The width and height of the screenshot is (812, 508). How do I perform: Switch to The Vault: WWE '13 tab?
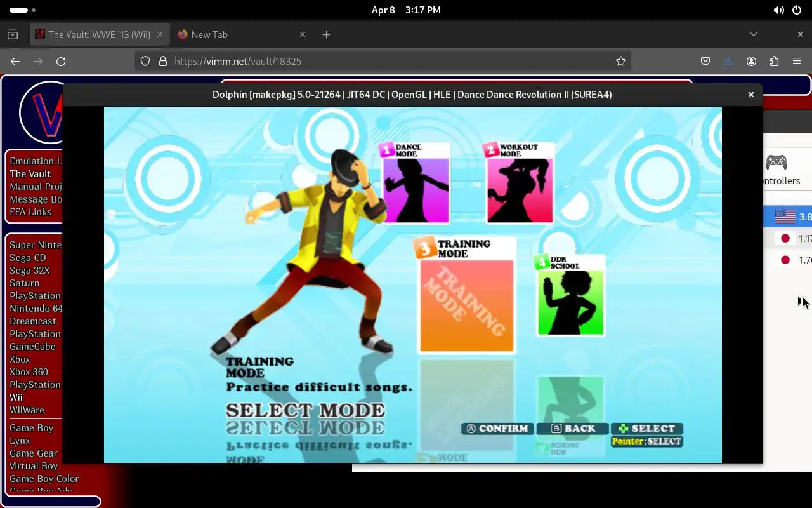coord(99,34)
